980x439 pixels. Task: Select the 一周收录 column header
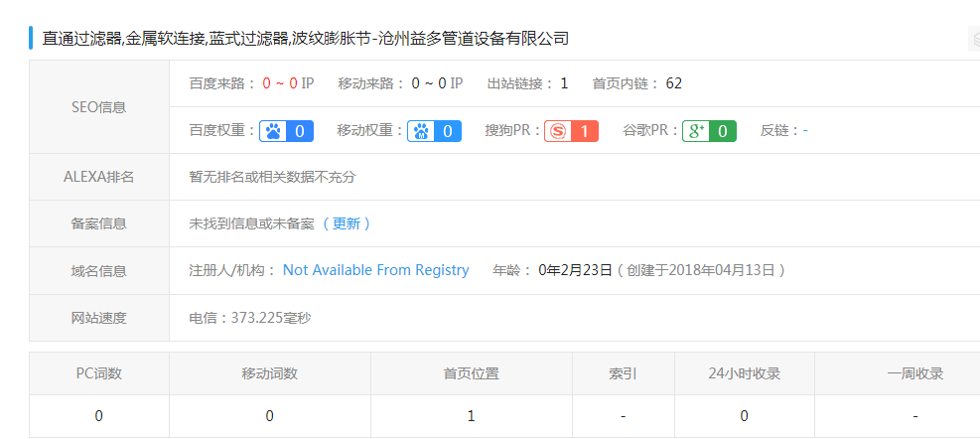coord(914,373)
